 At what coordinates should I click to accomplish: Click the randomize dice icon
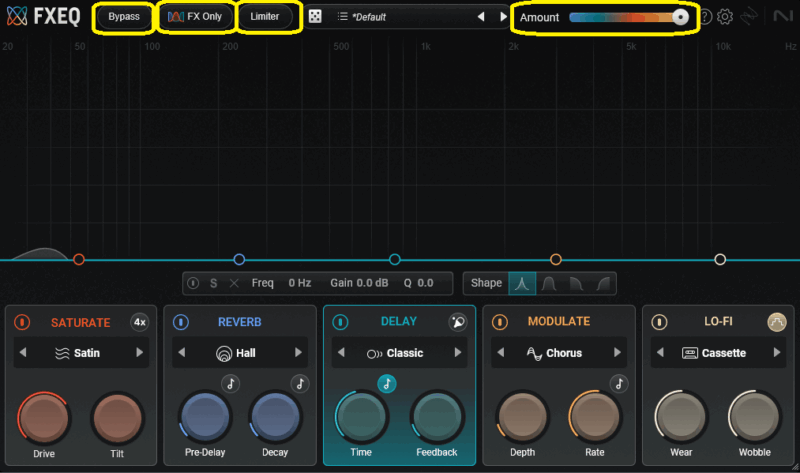pos(315,17)
